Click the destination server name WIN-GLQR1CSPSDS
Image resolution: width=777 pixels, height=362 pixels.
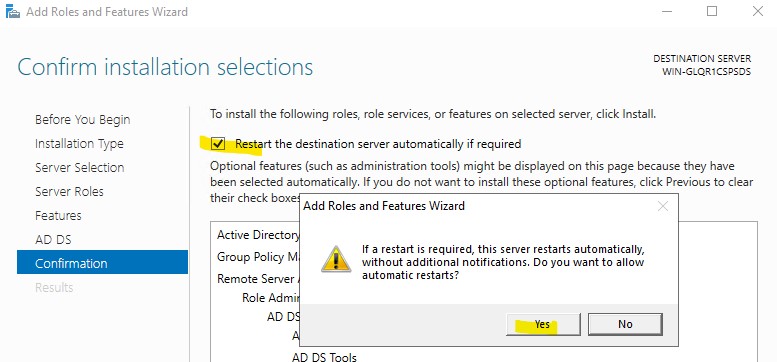click(706, 72)
